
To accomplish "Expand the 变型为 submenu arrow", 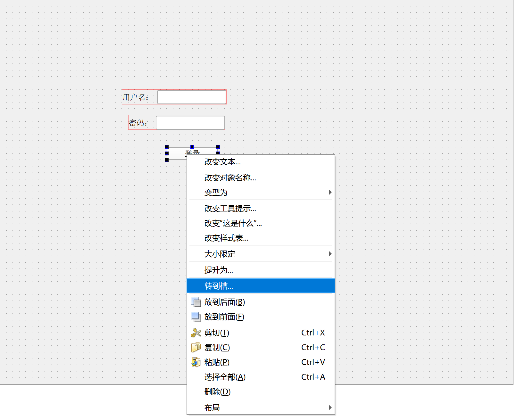I will point(330,192).
